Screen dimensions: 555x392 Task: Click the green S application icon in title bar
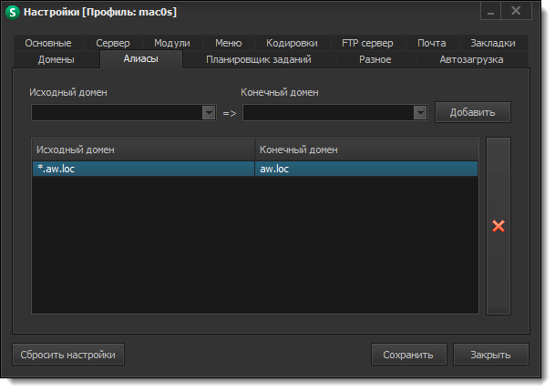[x=13, y=13]
